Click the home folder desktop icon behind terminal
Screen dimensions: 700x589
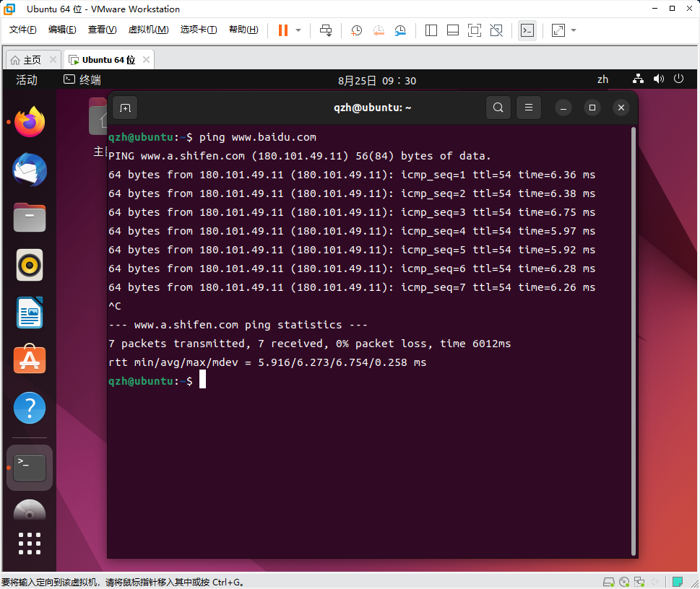click(98, 116)
